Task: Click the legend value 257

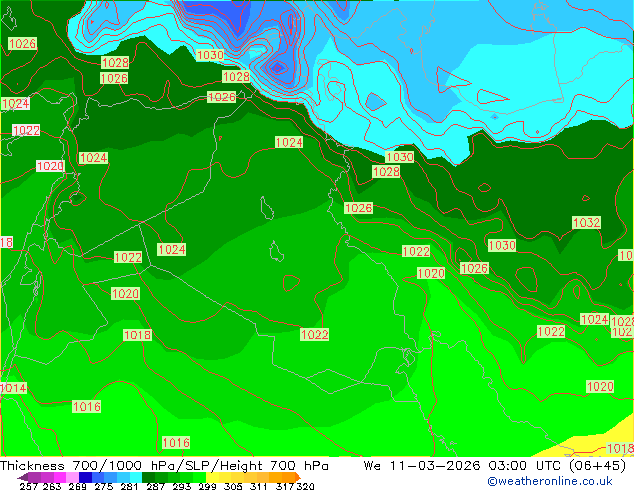Action: coord(29,486)
